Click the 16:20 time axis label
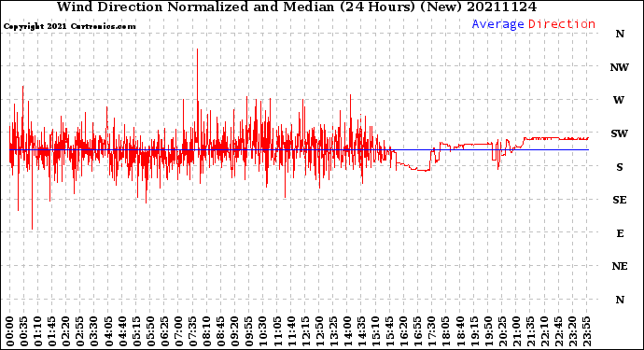The width and height of the screenshot is (644, 350). (404, 331)
